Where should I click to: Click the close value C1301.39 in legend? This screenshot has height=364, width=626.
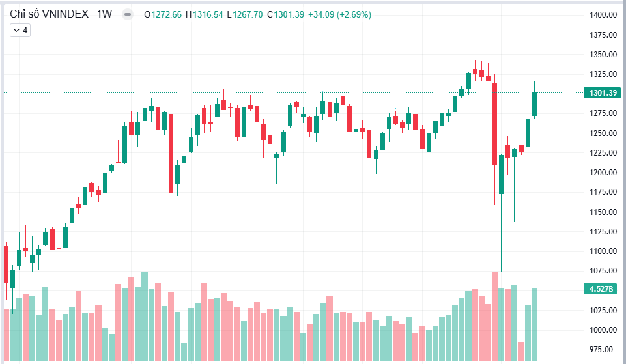tap(285, 15)
